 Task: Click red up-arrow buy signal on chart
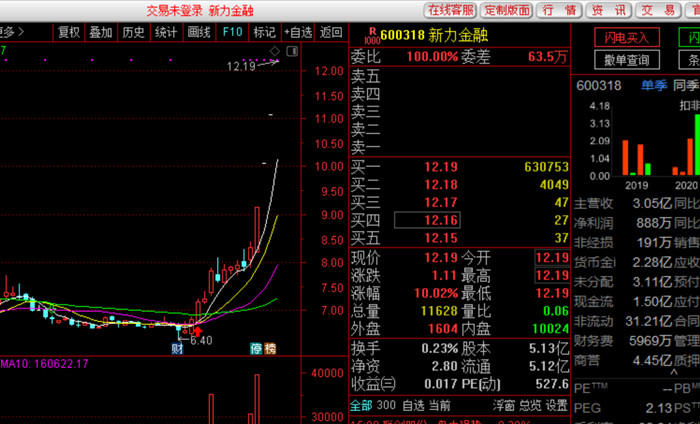coord(197,331)
